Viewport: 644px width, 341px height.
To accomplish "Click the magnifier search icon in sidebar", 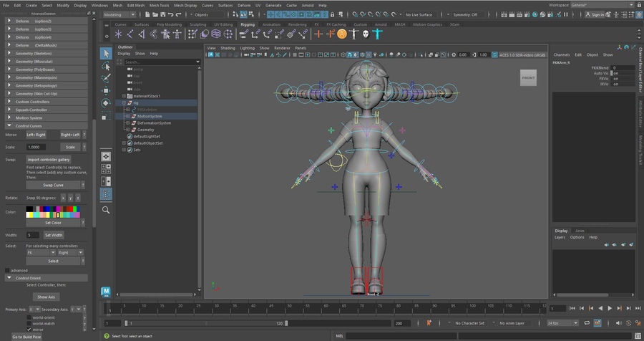I will click(x=106, y=210).
